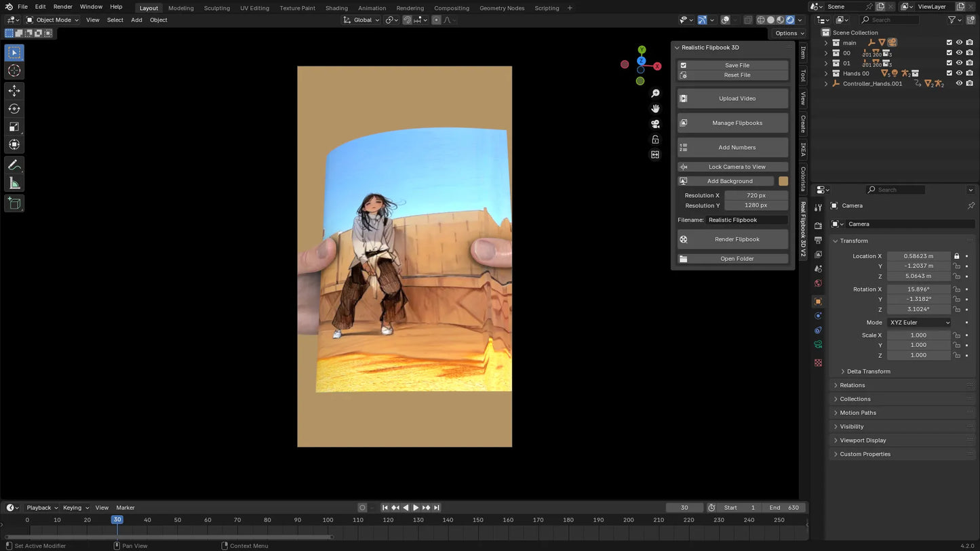Image resolution: width=980 pixels, height=551 pixels.
Task: Activate the Transform tool
Action: click(14, 144)
